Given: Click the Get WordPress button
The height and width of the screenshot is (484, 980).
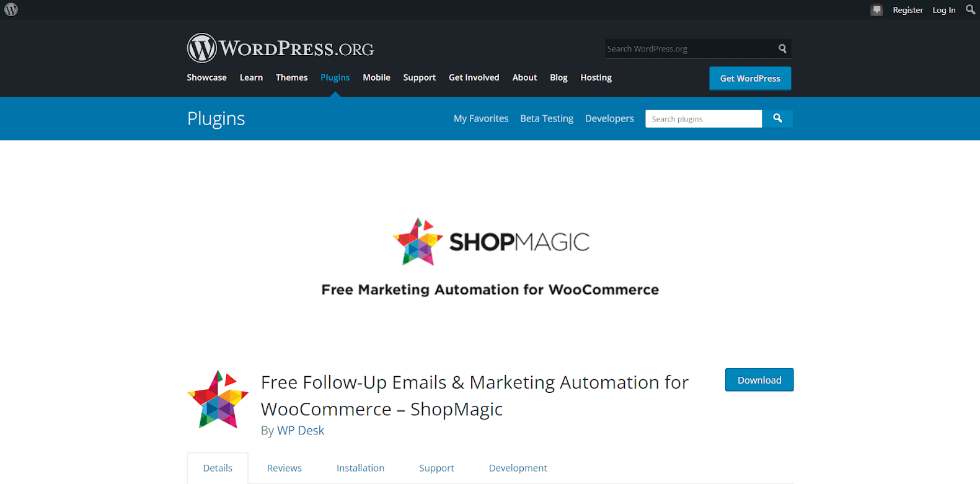Looking at the screenshot, I should 750,78.
